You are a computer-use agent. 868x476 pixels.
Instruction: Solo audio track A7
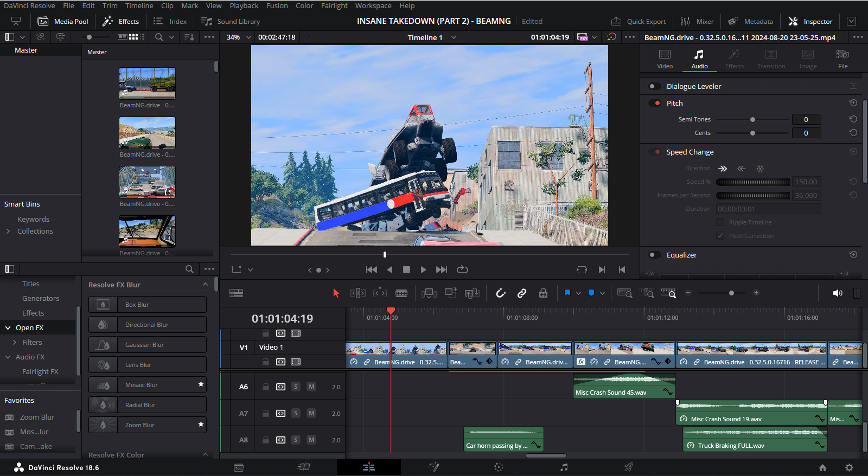point(296,413)
